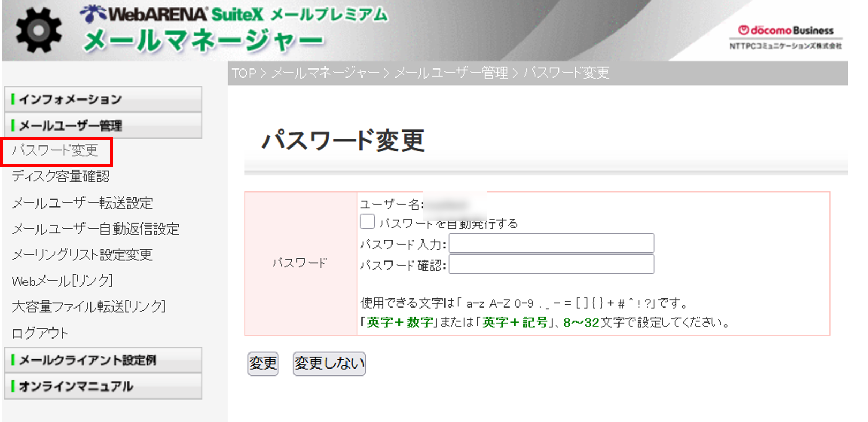Open the オンラインマニュアル menu section
This screenshot has height=422, width=868.
click(103, 386)
